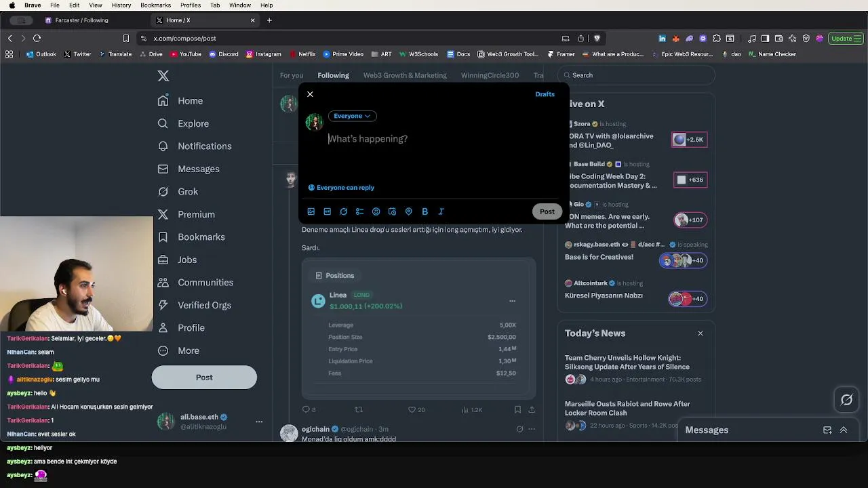
Task: Tag a location on the post
Action: click(409, 211)
